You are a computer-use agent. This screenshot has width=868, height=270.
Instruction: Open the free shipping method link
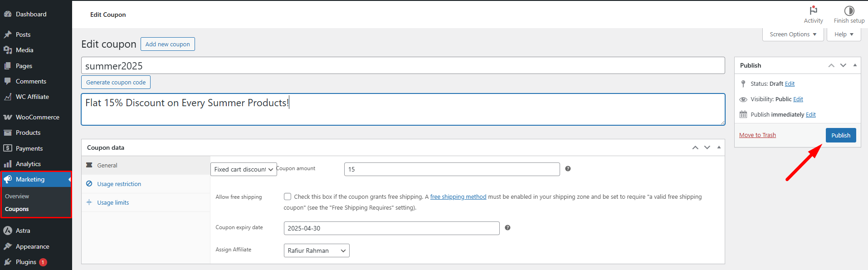(x=458, y=196)
